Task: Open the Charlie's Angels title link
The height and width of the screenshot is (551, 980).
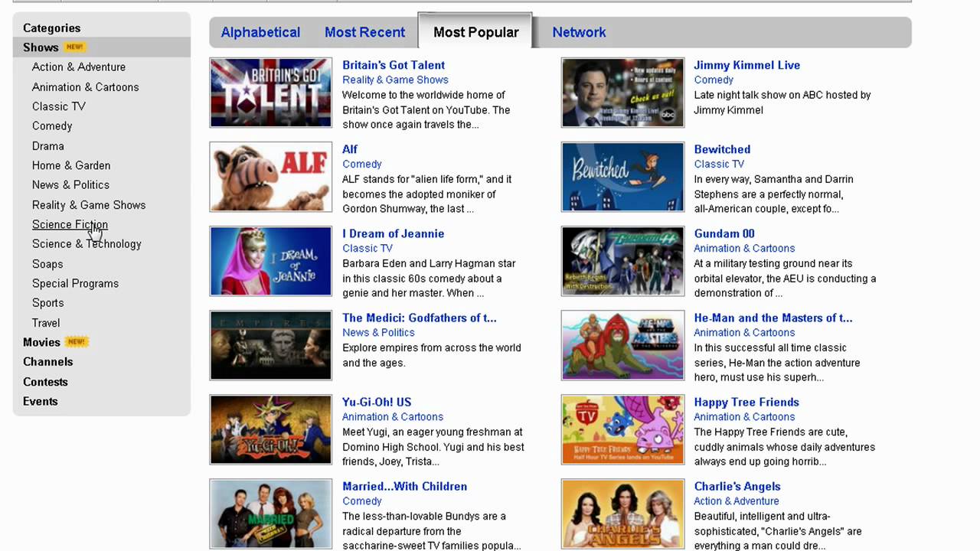Action: 737,486
